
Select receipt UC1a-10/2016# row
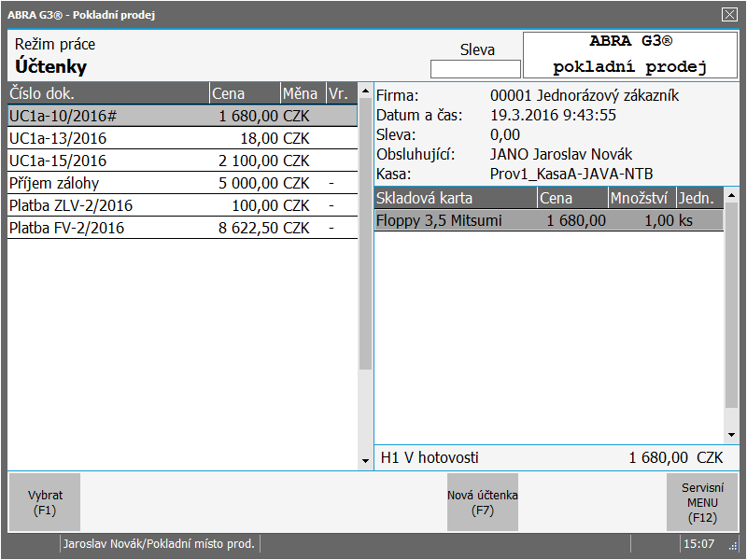click(182, 116)
